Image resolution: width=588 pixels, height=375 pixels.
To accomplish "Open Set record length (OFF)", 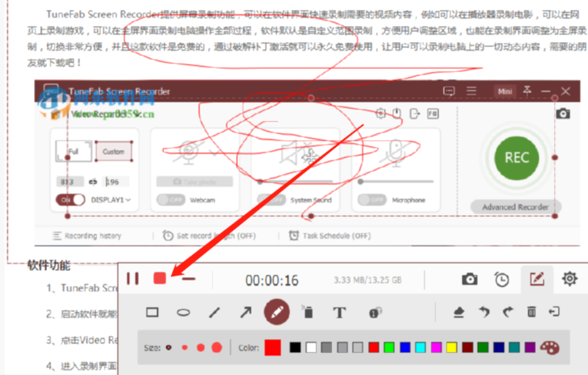I will (209, 236).
